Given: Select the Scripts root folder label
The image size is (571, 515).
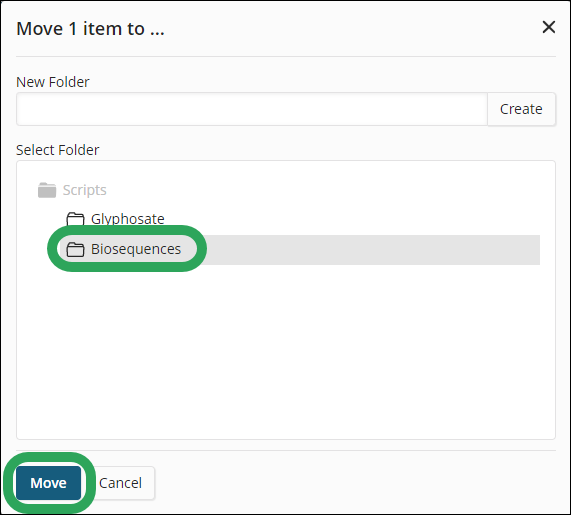Looking at the screenshot, I should point(84,190).
